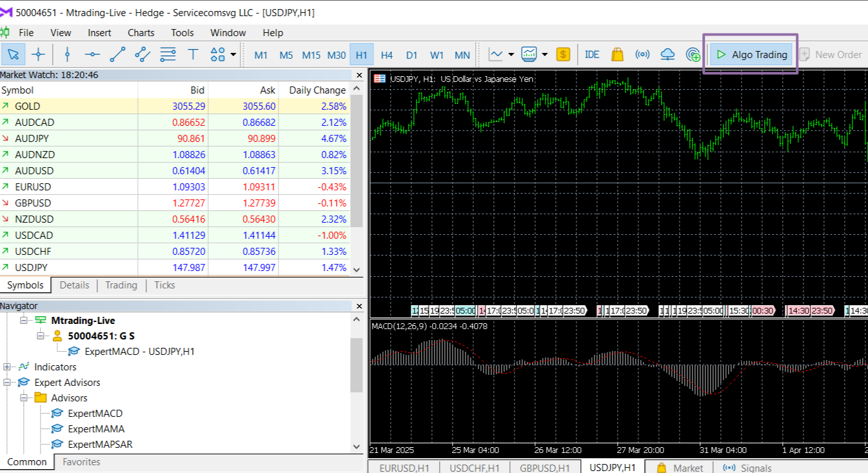Toggle the H1 timeframe button
Image resolution: width=868 pixels, height=473 pixels.
pyautogui.click(x=362, y=55)
